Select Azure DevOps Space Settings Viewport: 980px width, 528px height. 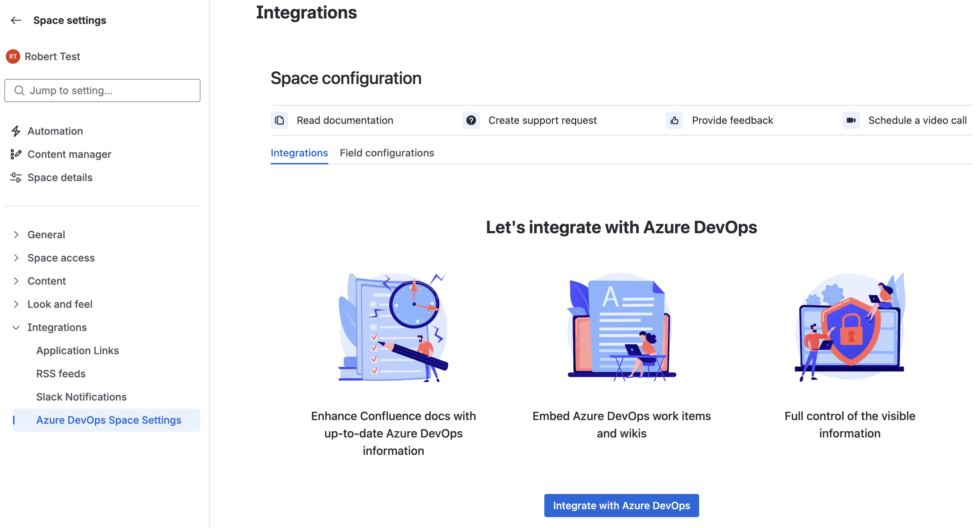tap(106, 420)
